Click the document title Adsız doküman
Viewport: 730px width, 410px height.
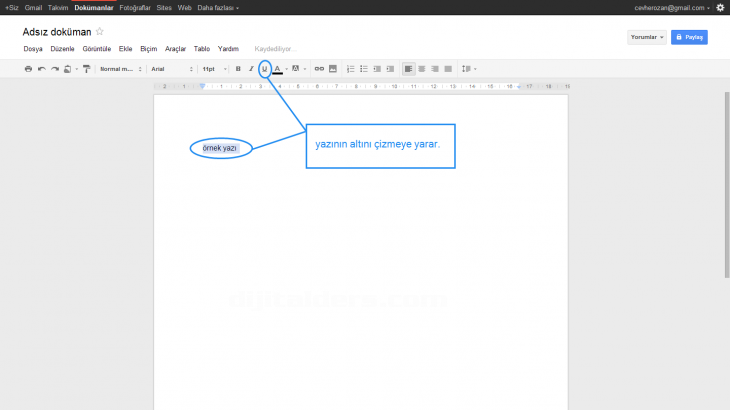coord(56,32)
